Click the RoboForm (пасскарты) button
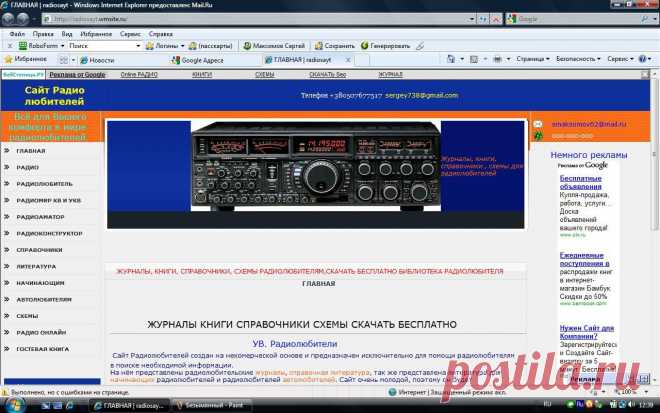Screen dimensions: 660x413 210,45
